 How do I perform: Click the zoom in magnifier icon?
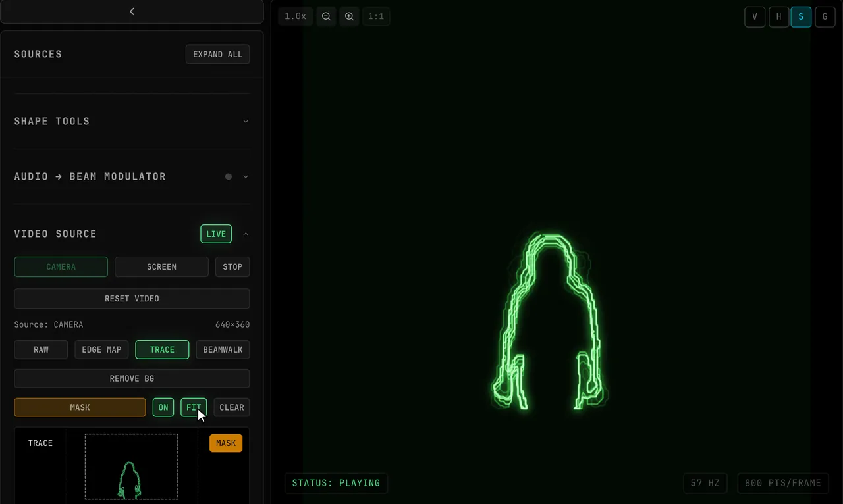tap(350, 16)
